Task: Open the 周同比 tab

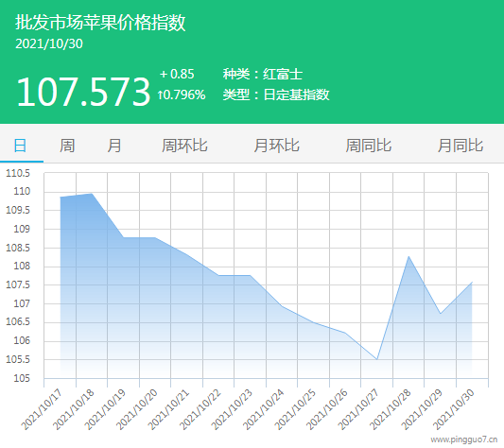Action: (x=369, y=146)
